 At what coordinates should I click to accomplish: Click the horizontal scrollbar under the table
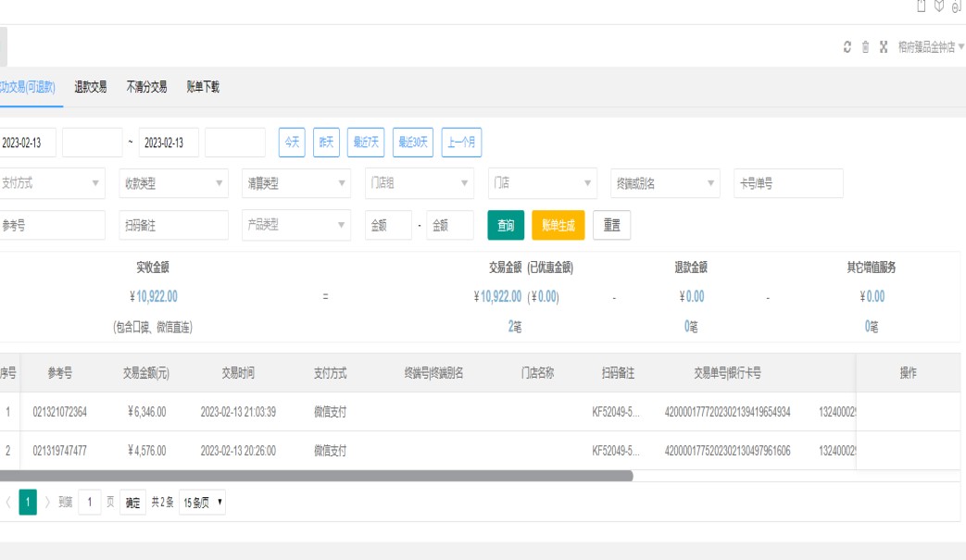coord(315,476)
